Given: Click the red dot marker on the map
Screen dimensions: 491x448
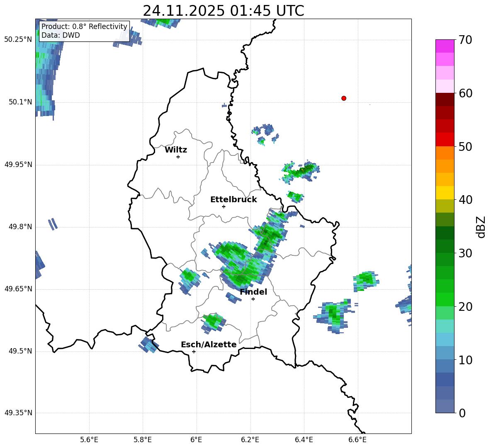Looking at the screenshot, I should (344, 98).
